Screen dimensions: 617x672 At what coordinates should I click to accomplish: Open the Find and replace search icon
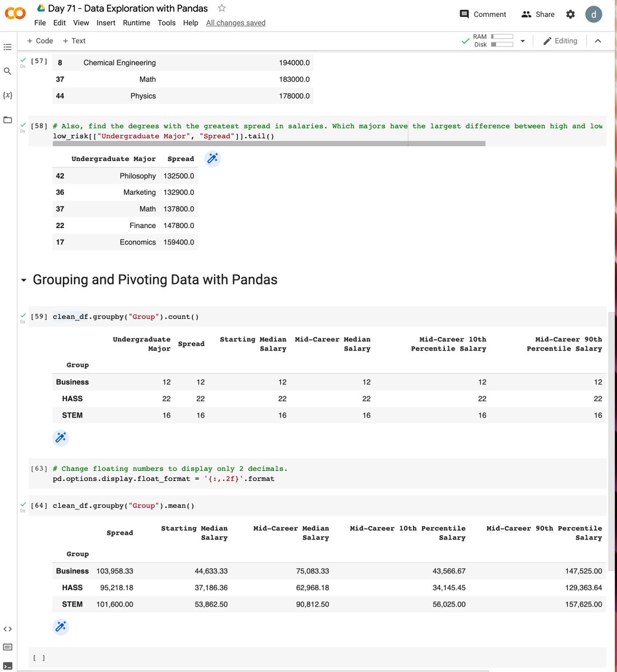[x=8, y=71]
